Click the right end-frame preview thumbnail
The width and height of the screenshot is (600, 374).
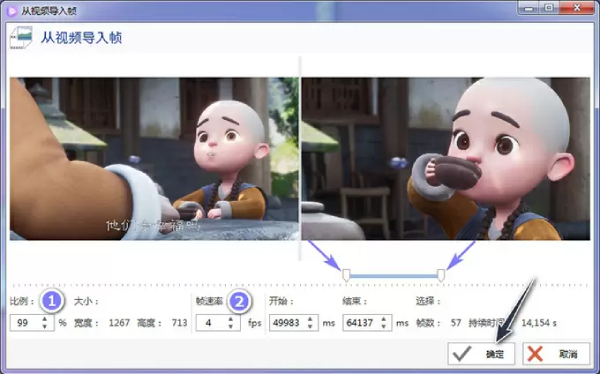(446, 159)
